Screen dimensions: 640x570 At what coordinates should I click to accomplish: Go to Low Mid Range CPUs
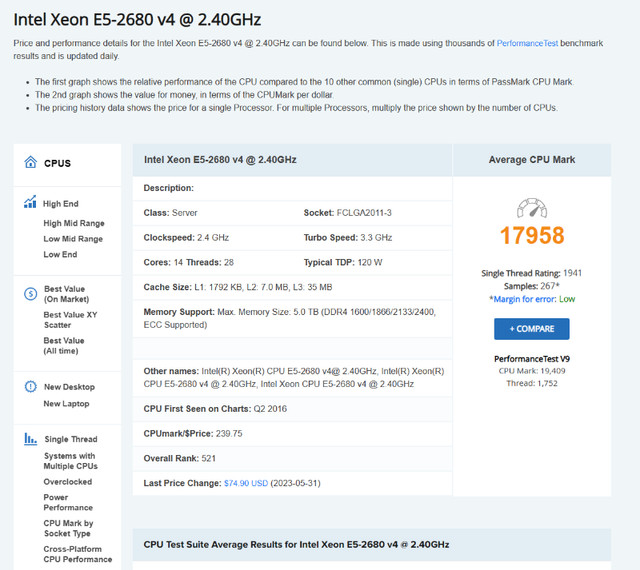[73, 239]
